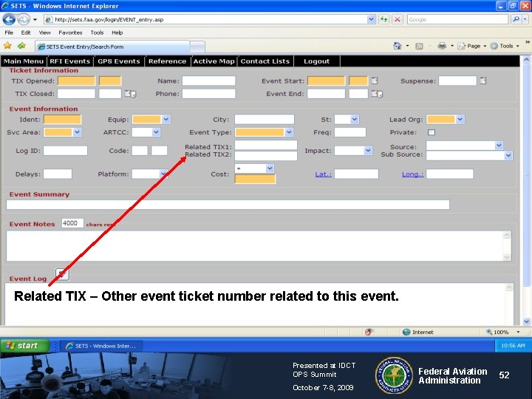Open the View menu
This screenshot has height=399, width=532.
coord(45,33)
